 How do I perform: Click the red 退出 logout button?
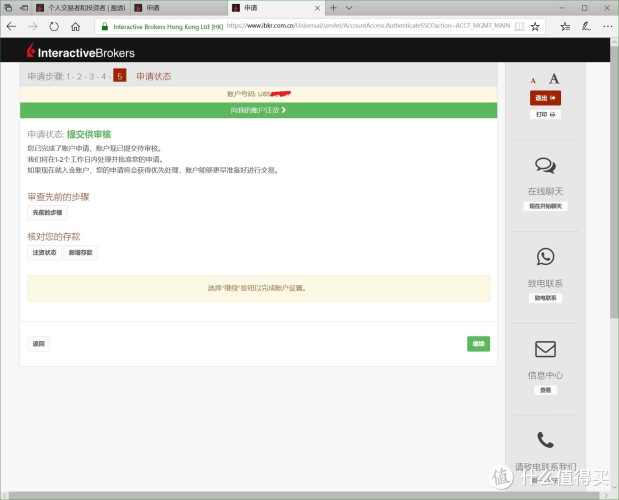tap(545, 98)
